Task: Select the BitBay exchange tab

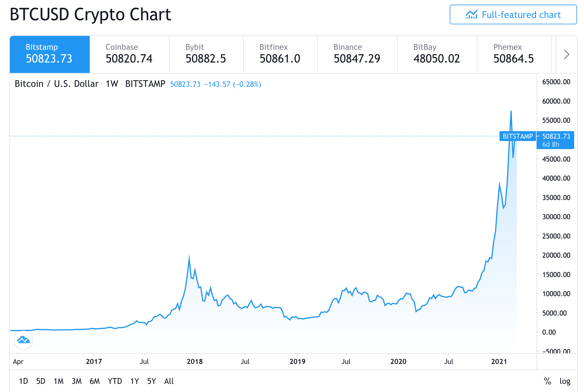Action: pyautogui.click(x=437, y=54)
